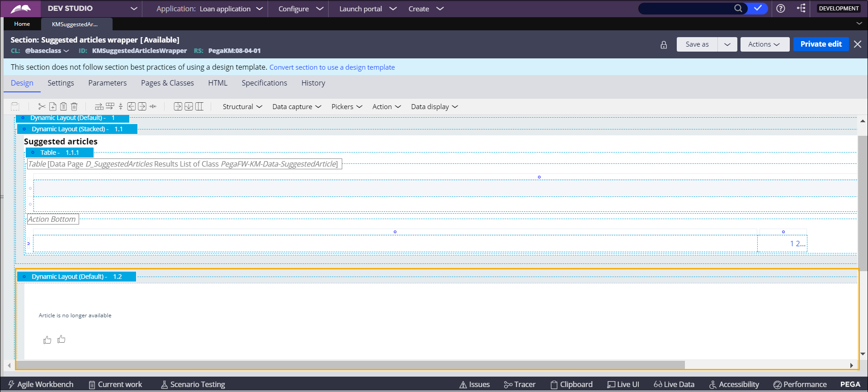Click the lock icon beside Save as
This screenshot has height=392, width=868.
coord(664,44)
